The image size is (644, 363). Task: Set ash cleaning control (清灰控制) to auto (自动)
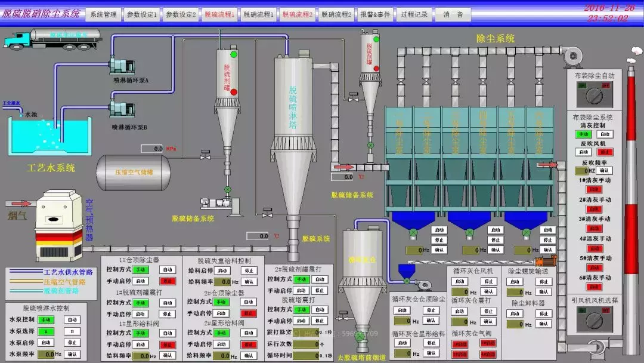pos(605,134)
